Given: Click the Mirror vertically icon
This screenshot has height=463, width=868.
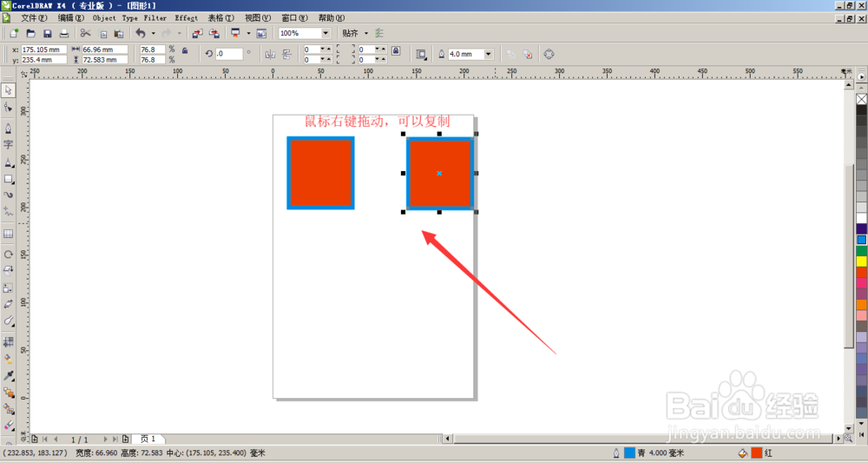Looking at the screenshot, I should 286,54.
